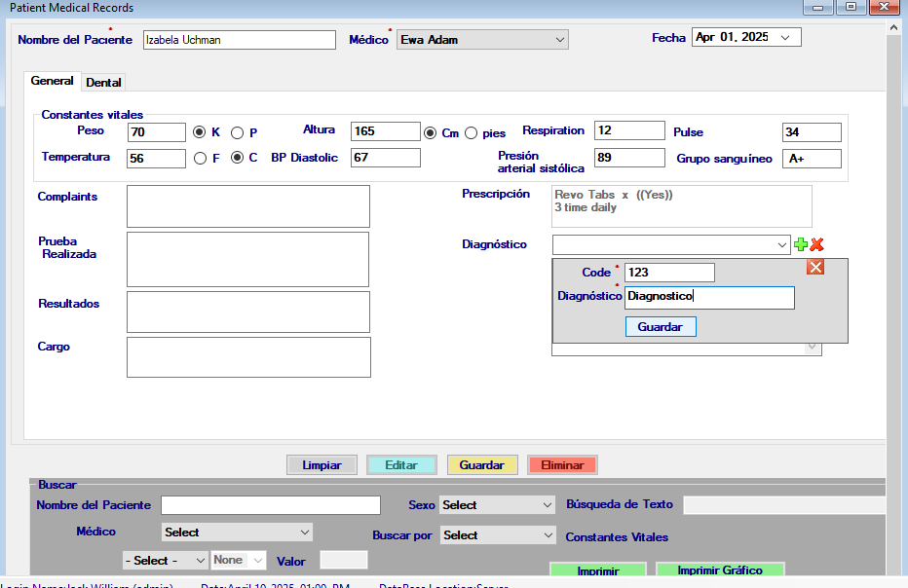Select the pies height unit option
The image size is (908, 588).
tap(472, 133)
